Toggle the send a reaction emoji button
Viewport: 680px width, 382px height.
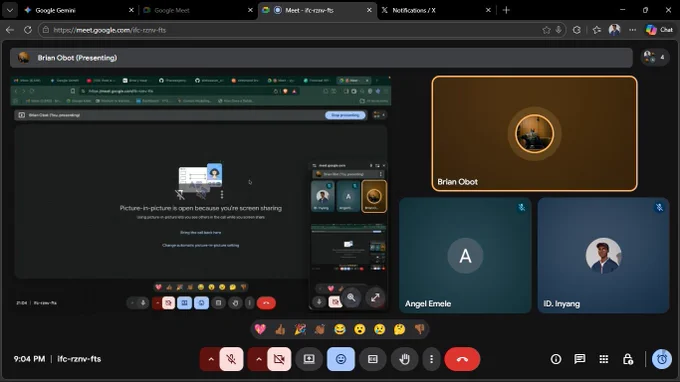(x=341, y=359)
